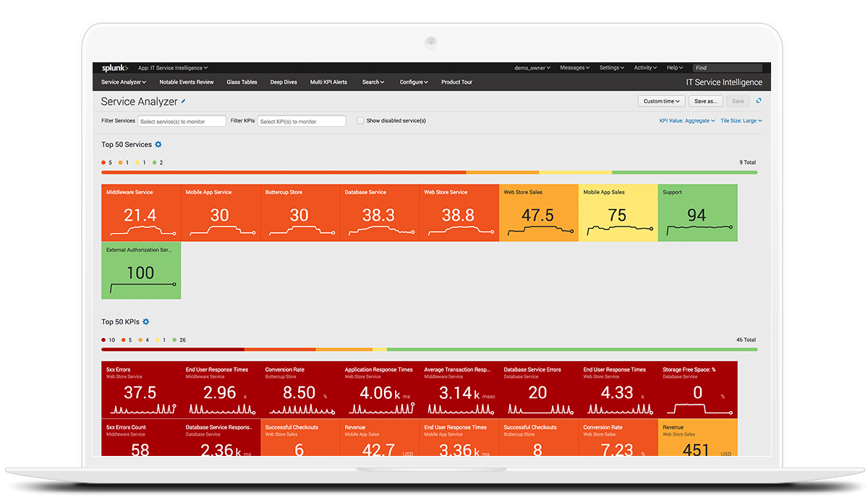Click the dark red dot showing 10 in KPIs legend
Image resolution: width=868 pixels, height=503 pixels.
(103, 340)
